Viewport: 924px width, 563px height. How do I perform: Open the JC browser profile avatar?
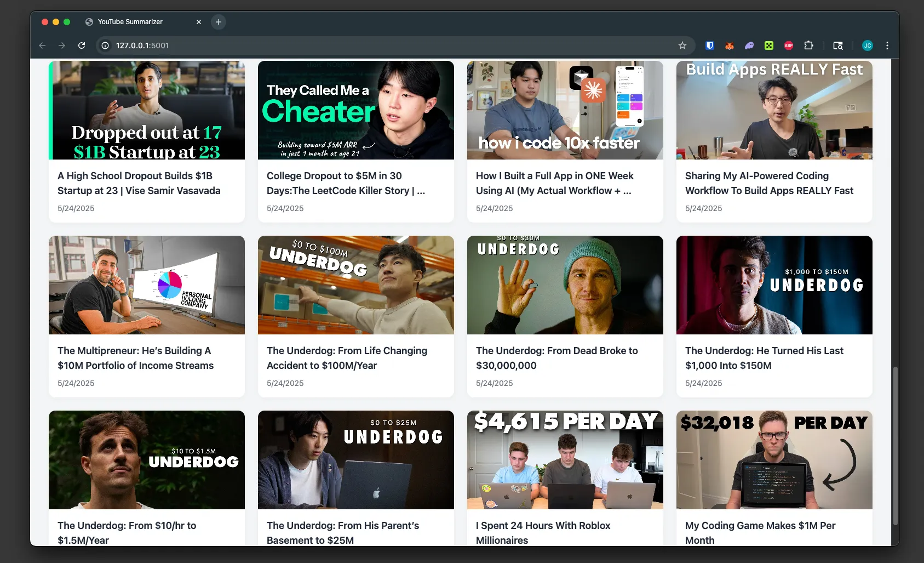(868, 46)
